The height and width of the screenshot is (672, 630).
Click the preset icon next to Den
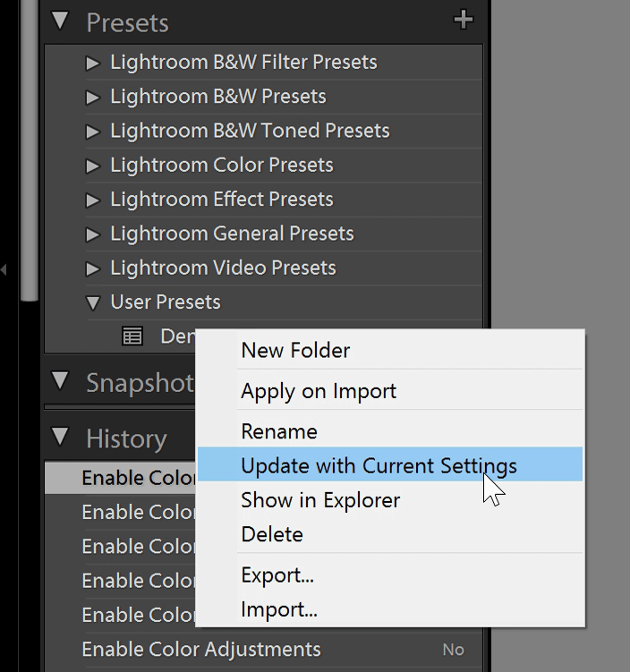coord(132,336)
